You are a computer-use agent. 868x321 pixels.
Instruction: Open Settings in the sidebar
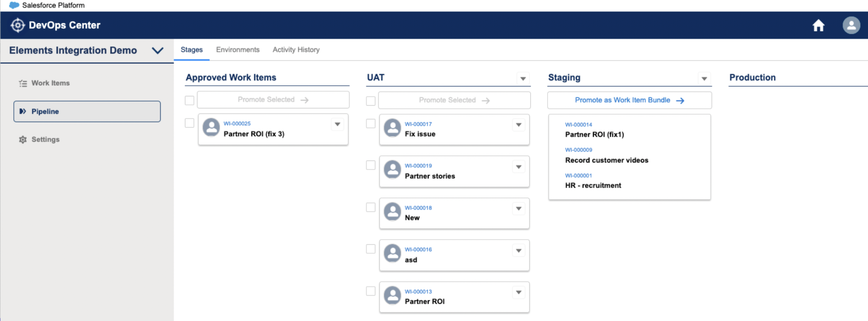click(45, 139)
